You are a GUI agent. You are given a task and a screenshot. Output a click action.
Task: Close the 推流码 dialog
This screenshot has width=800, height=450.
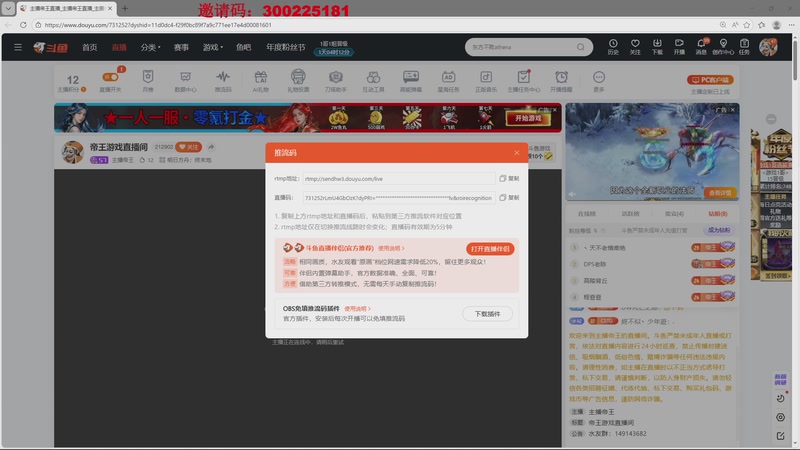516,153
